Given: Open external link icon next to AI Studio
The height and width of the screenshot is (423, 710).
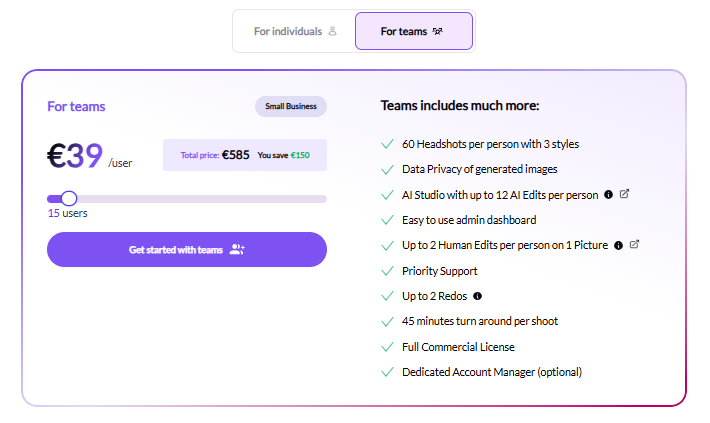Looking at the screenshot, I should click(x=625, y=194).
